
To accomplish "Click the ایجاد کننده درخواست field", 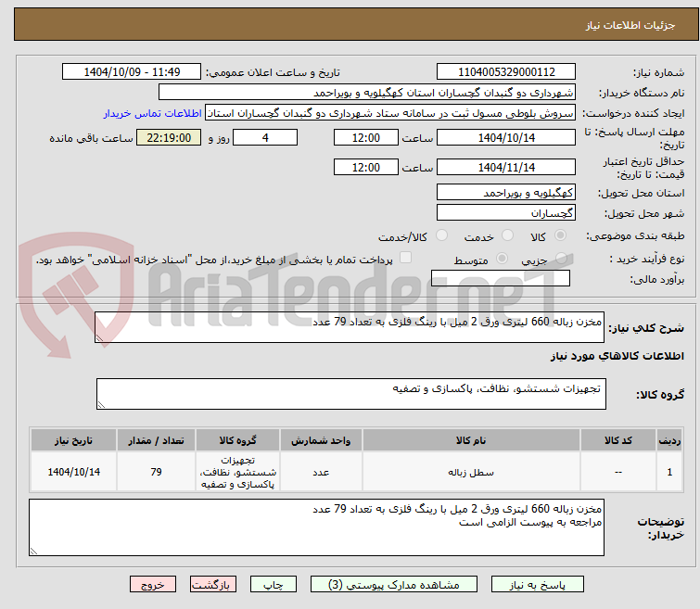I will 390,113.
